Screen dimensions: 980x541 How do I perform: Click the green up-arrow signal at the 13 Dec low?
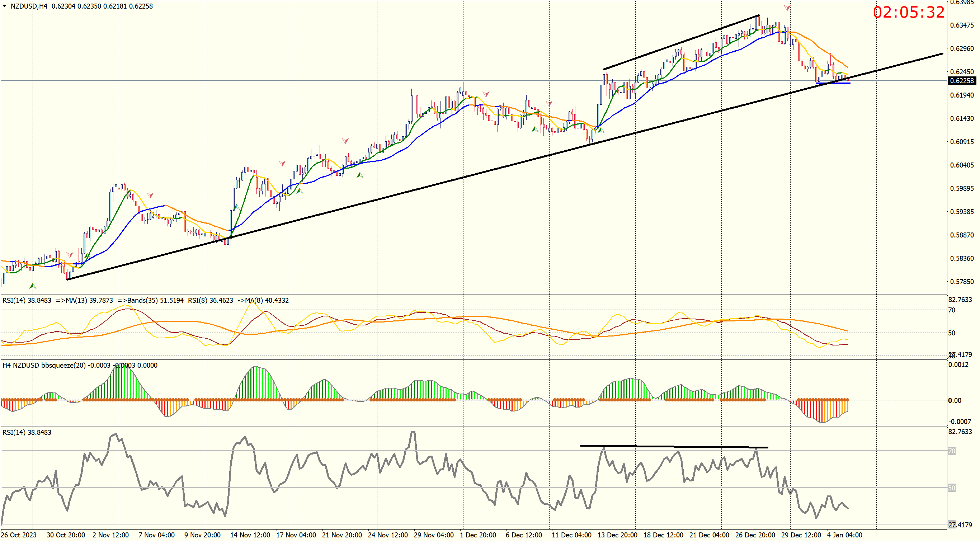[x=601, y=131]
